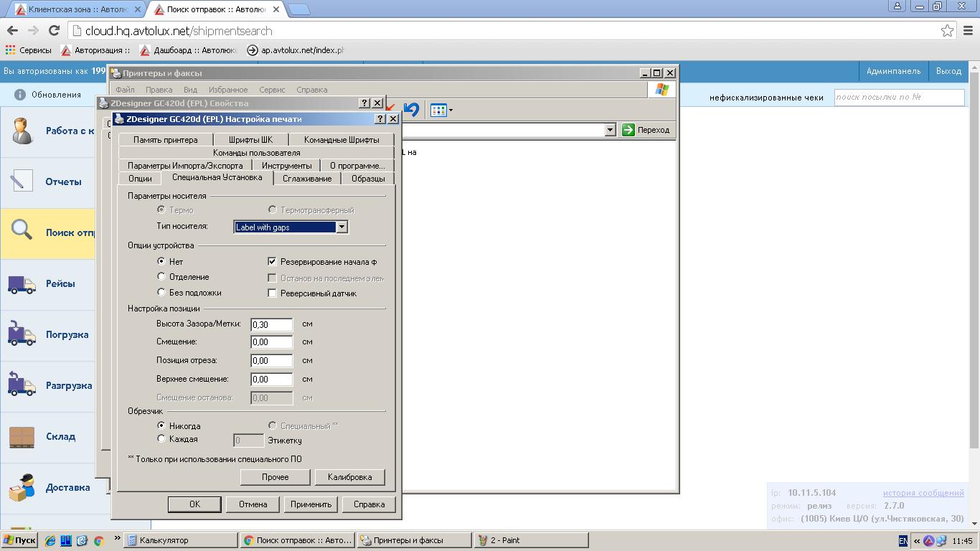Launch Internet Explorer from quick launch

click(x=50, y=540)
